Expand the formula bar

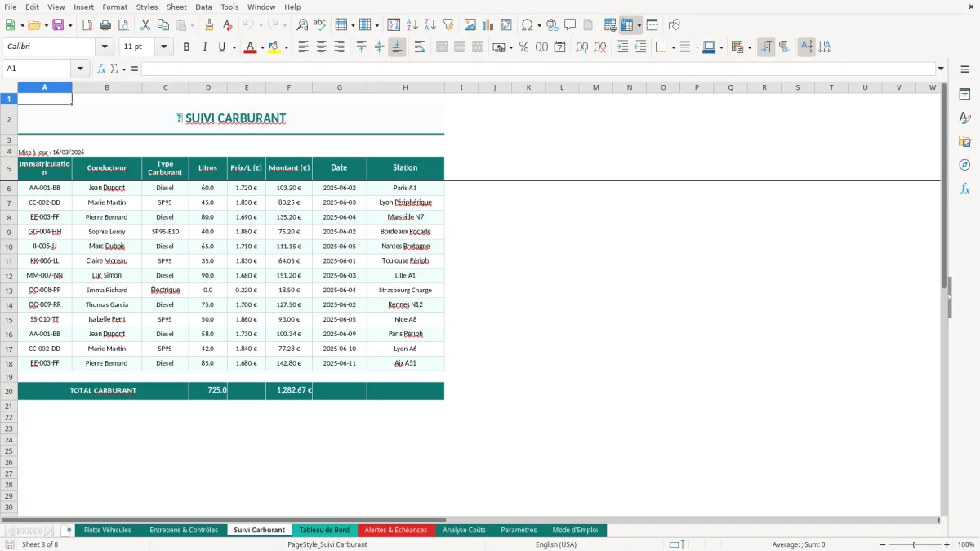tap(941, 69)
